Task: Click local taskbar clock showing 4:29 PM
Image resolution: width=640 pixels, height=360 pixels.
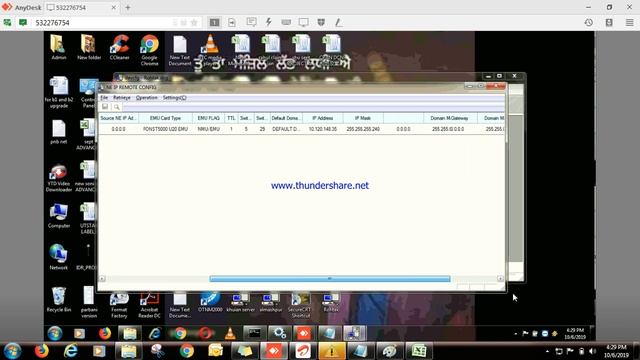Action: click(x=616, y=351)
